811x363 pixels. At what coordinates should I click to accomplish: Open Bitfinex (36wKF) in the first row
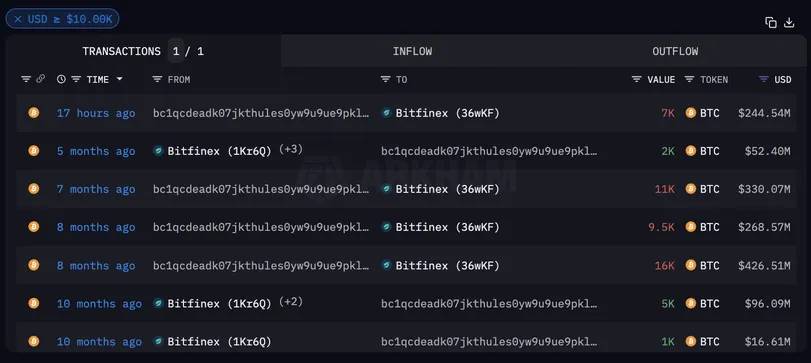click(x=448, y=113)
